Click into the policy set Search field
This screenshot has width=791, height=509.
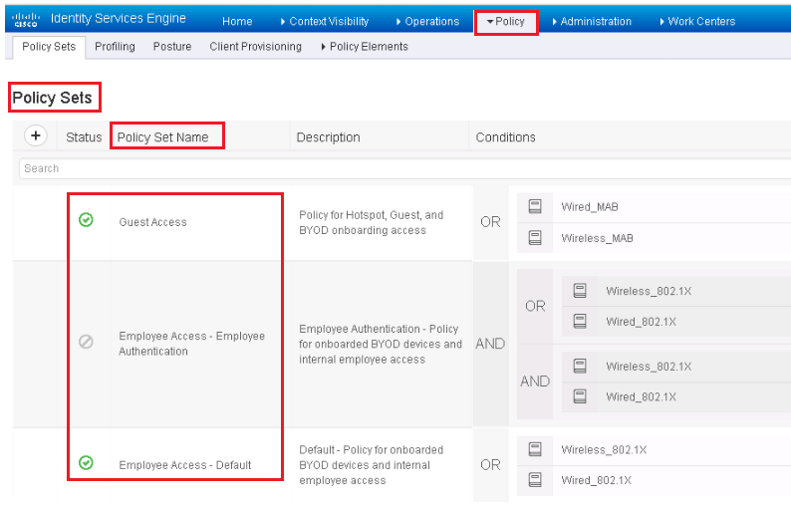405,168
